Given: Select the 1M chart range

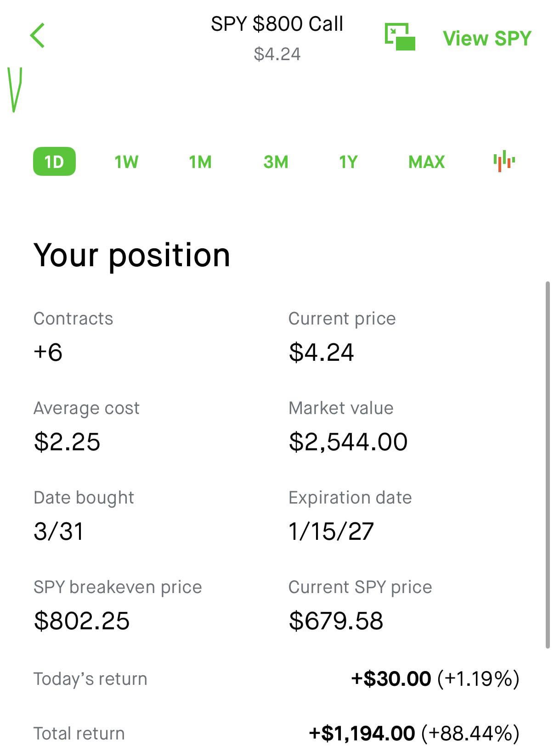Looking at the screenshot, I should (200, 162).
